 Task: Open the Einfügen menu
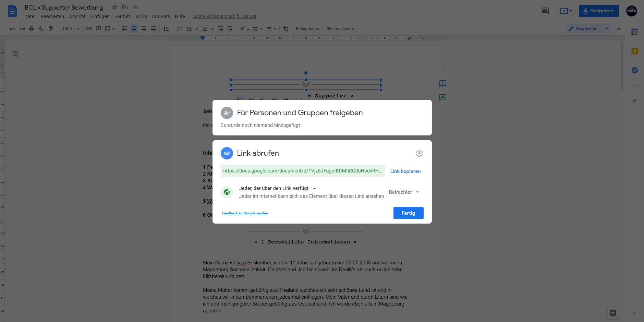(100, 16)
